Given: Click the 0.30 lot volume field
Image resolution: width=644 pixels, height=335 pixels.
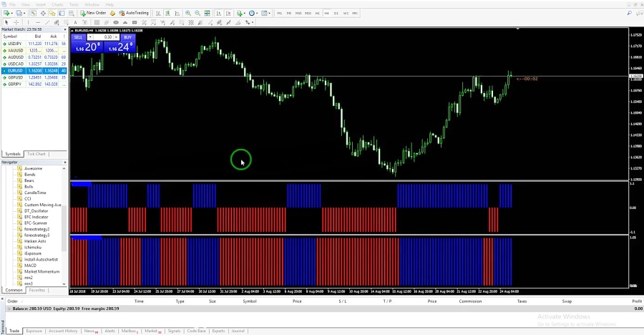Looking at the screenshot, I should (104, 37).
